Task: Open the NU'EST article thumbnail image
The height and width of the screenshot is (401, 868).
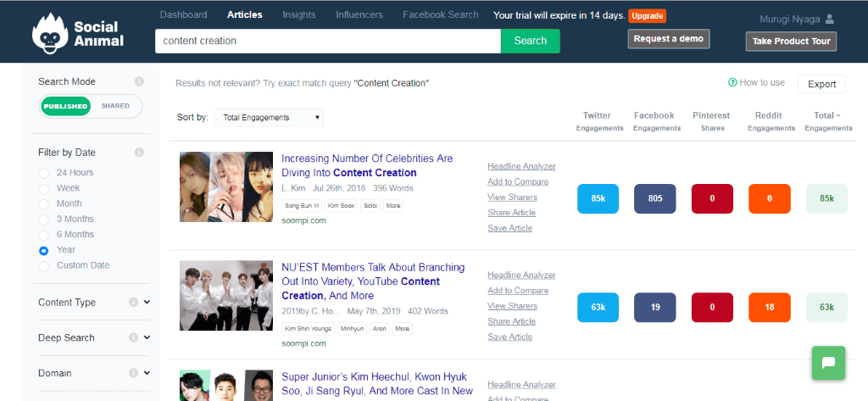Action: 225,295
